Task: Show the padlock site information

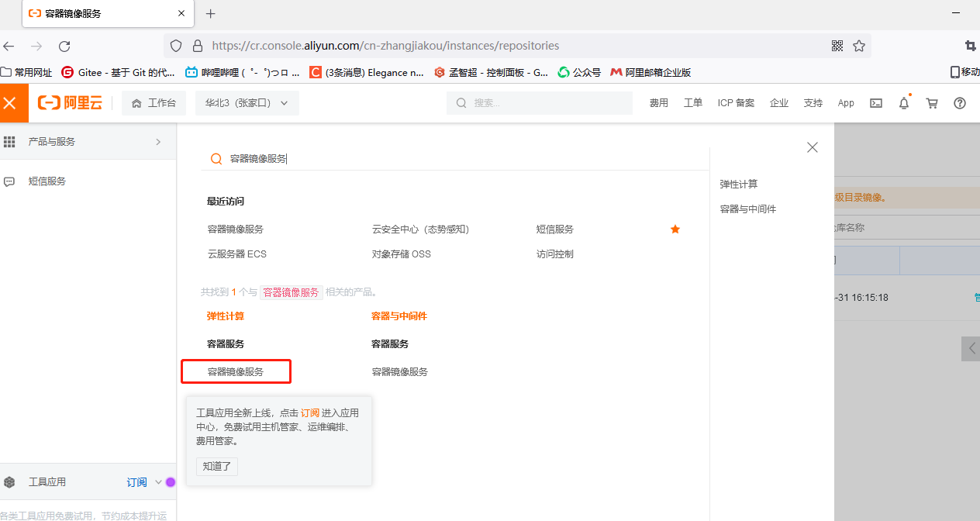Action: coord(197,46)
